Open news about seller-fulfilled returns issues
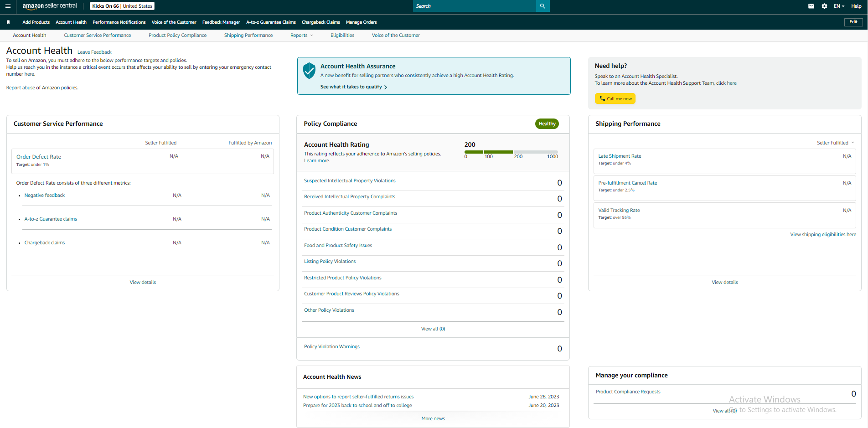The image size is (868, 428). (x=358, y=397)
